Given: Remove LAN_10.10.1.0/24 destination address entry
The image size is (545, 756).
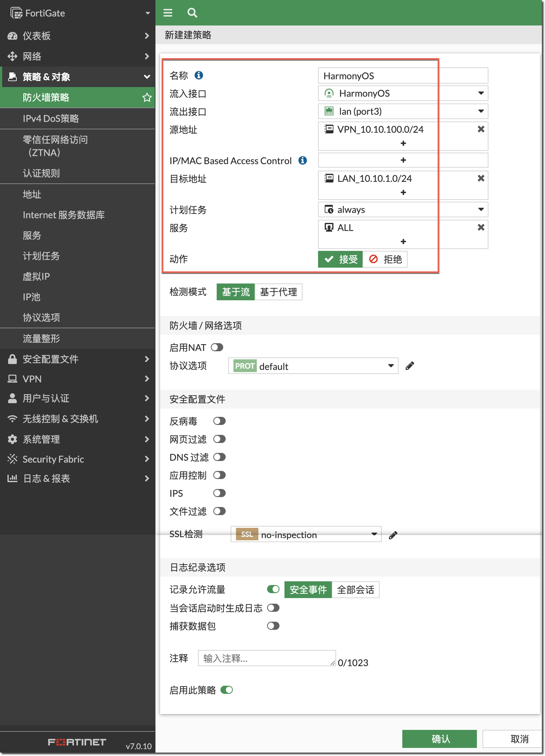Looking at the screenshot, I should pos(481,178).
